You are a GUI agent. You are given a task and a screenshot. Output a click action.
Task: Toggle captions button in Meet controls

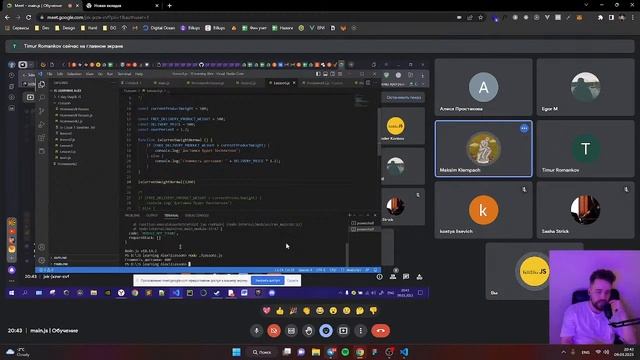291,331
